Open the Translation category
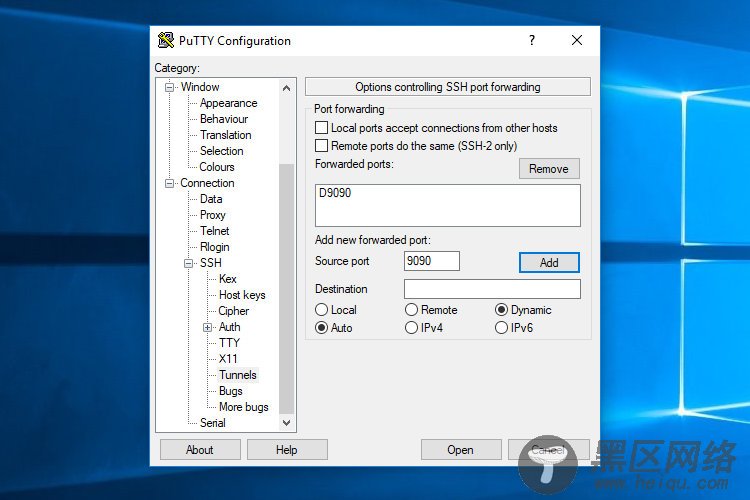 point(225,135)
